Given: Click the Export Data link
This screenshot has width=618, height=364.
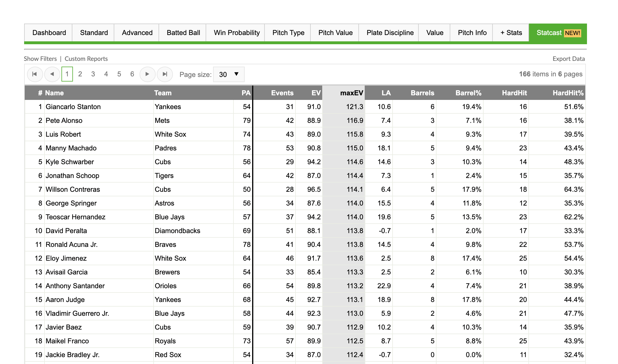Looking at the screenshot, I should click(x=569, y=59).
